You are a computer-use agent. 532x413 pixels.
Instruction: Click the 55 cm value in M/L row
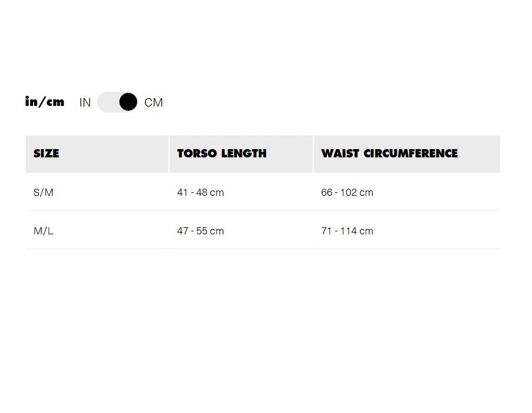click(x=210, y=231)
